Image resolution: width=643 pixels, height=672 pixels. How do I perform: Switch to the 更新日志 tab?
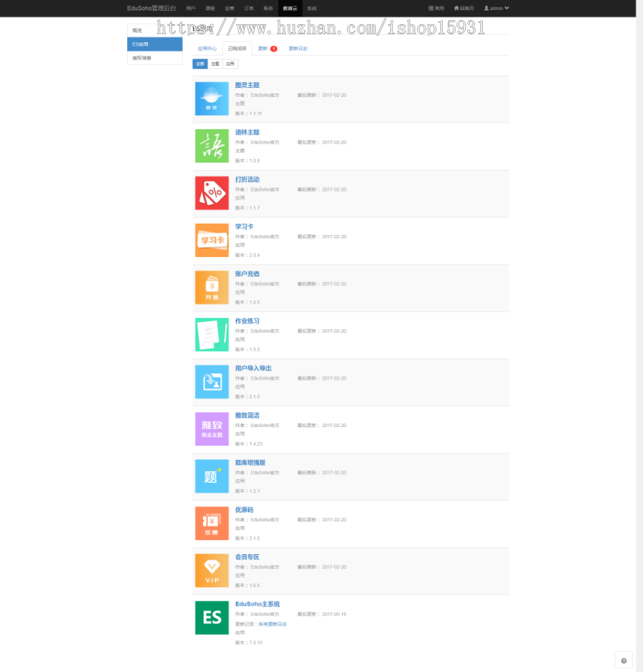pyautogui.click(x=298, y=49)
